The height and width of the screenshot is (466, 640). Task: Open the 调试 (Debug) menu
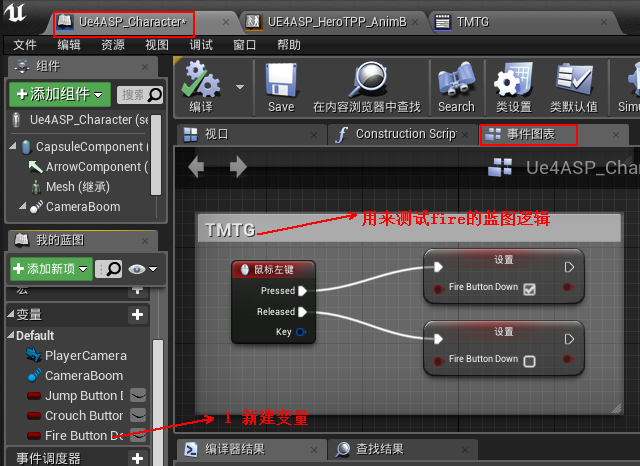click(201, 45)
